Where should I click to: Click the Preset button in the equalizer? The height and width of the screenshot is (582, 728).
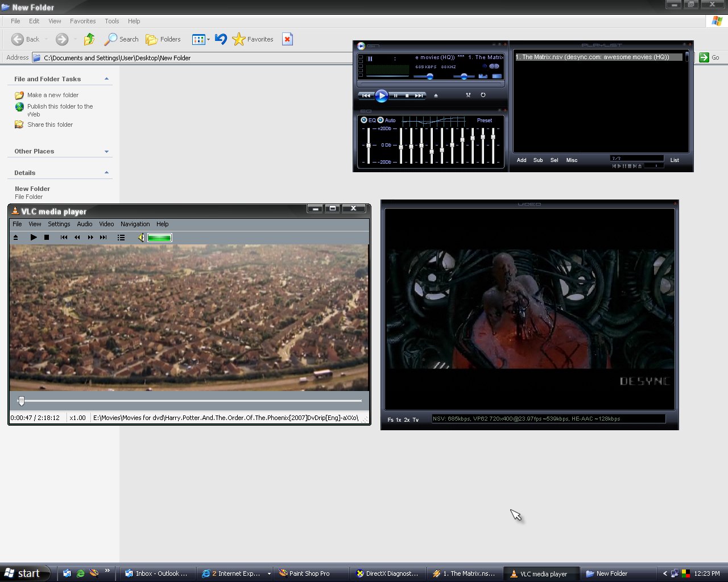[x=484, y=120]
